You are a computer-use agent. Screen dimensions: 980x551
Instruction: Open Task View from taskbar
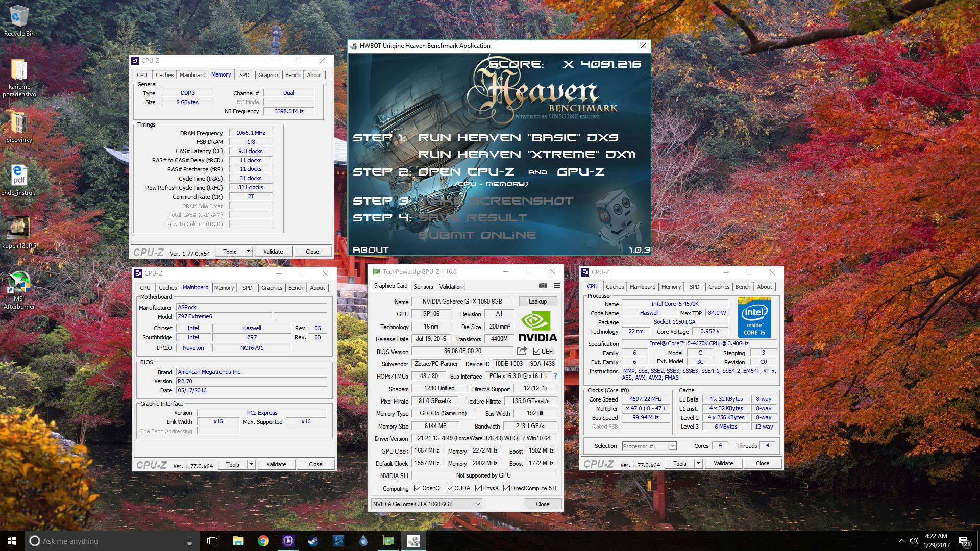pos(212,541)
